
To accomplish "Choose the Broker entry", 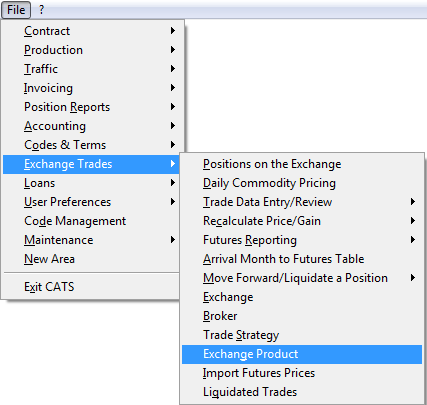I will (302, 316).
